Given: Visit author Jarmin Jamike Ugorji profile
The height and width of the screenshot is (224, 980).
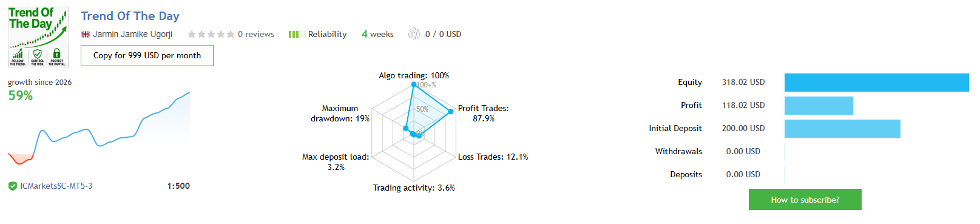Looking at the screenshot, I should 132,34.
